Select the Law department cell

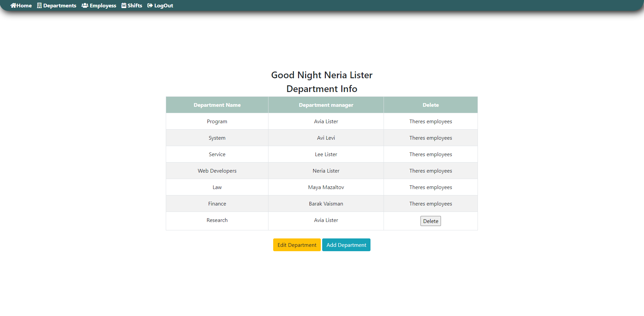[x=217, y=187]
